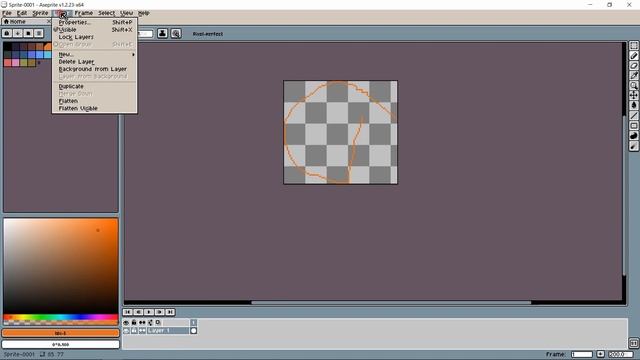Click the palette lock (edit mode) icon
The width and height of the screenshot is (640, 360).
(x=7, y=33)
